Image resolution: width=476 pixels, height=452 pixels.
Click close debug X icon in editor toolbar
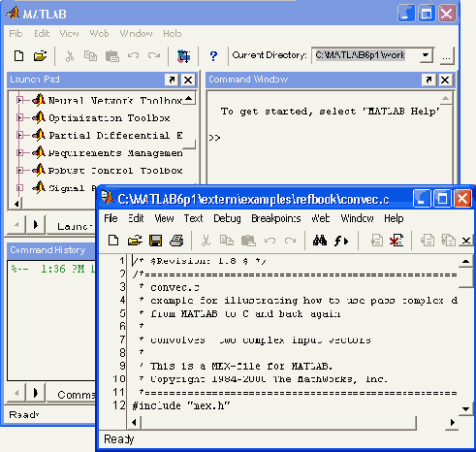click(466, 241)
